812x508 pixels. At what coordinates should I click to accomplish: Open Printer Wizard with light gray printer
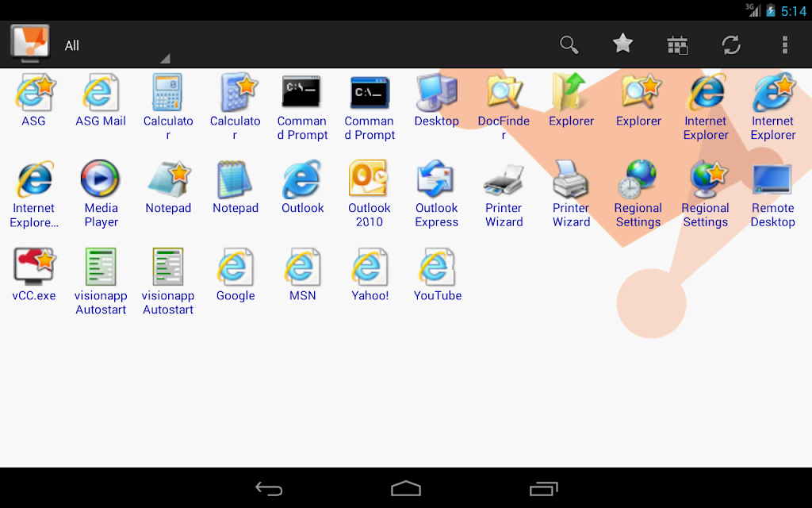tap(571, 194)
